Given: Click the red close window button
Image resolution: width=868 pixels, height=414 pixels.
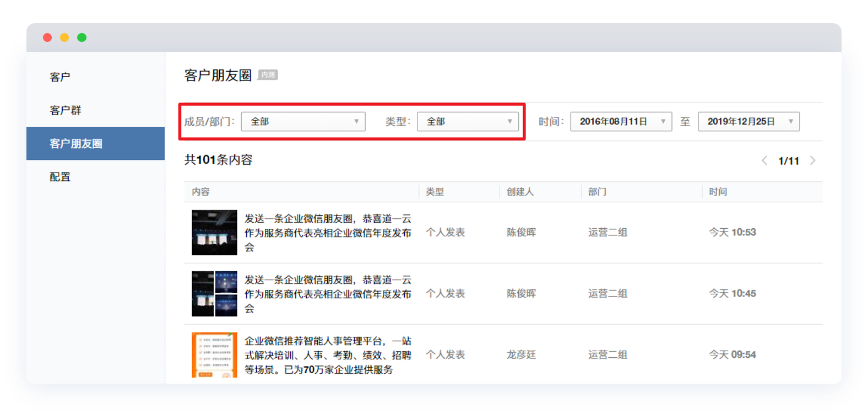Looking at the screenshot, I should [x=47, y=37].
